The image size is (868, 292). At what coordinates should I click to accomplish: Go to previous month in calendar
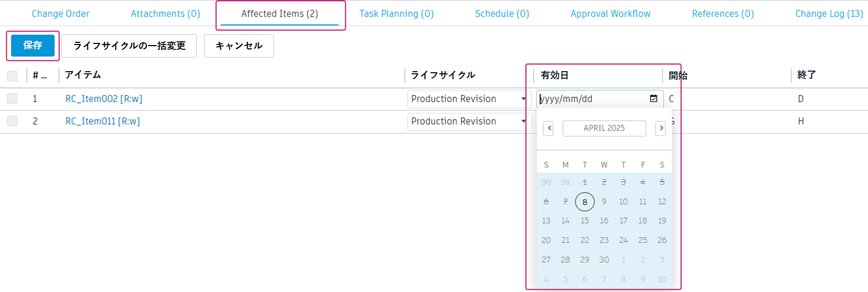click(549, 128)
